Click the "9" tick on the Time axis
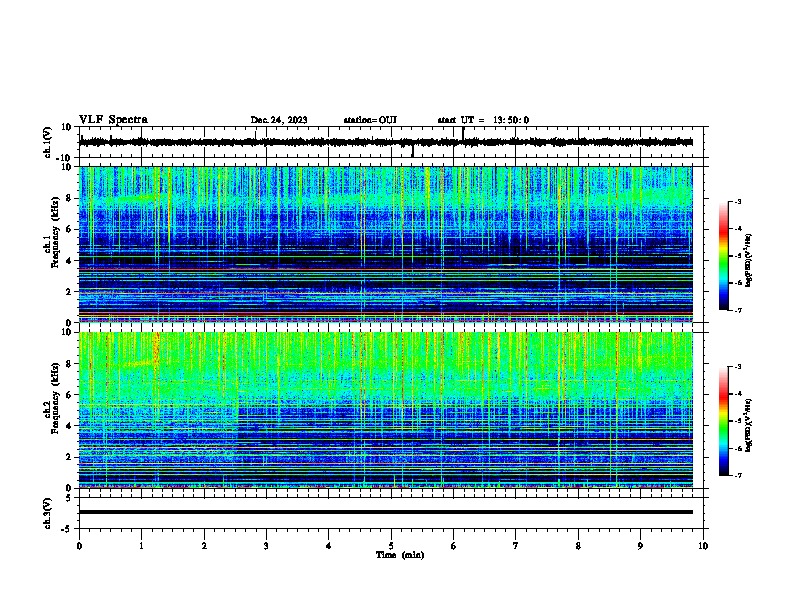This screenshot has height=612, width=792. 640,546
